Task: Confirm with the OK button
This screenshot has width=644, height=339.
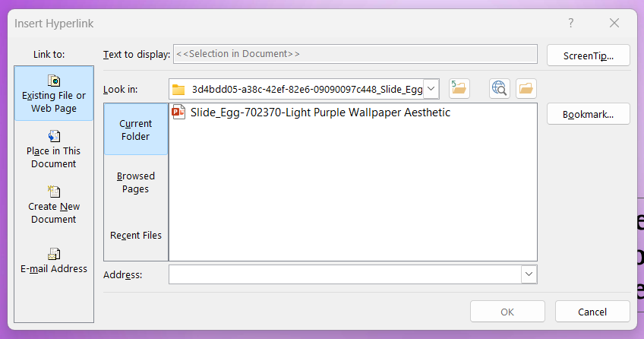Action: click(507, 312)
